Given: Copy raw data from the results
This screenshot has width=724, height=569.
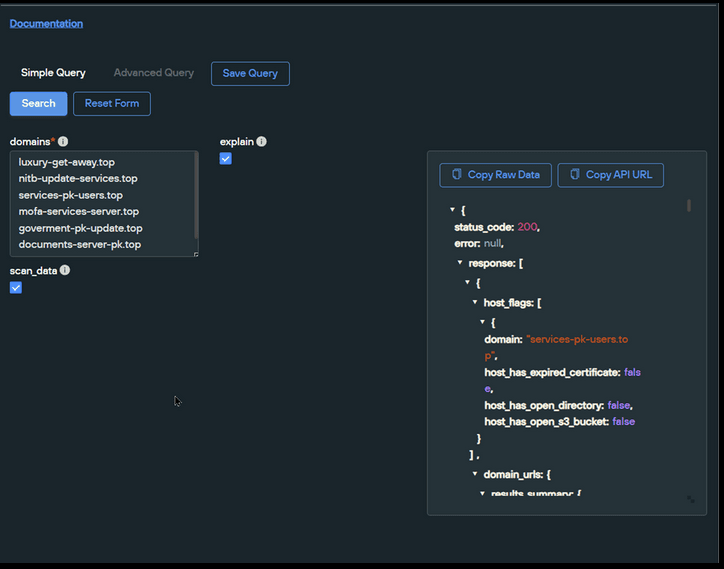Looking at the screenshot, I should click(495, 175).
